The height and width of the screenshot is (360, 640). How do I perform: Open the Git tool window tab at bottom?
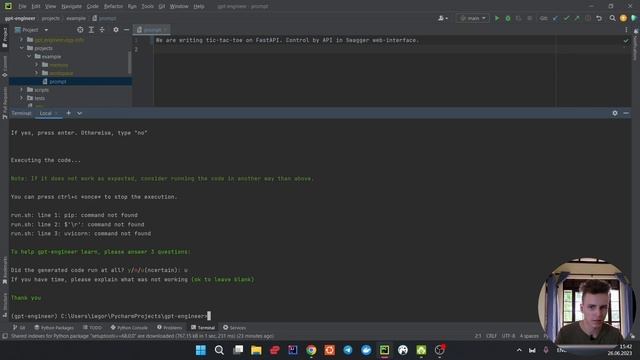click(19, 328)
